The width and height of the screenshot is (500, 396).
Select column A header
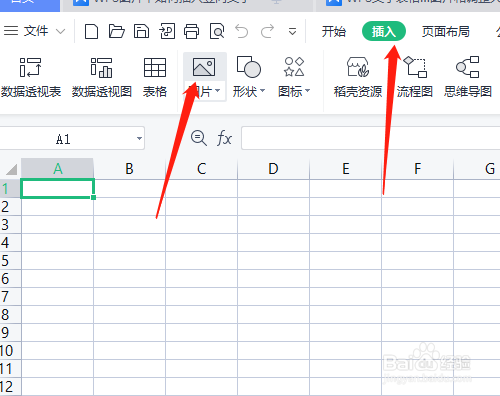pyautogui.click(x=58, y=169)
